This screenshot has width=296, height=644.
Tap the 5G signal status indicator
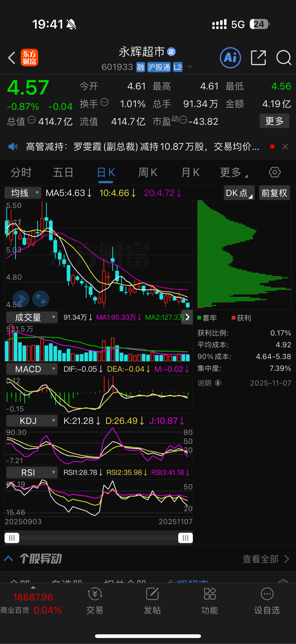point(238,25)
